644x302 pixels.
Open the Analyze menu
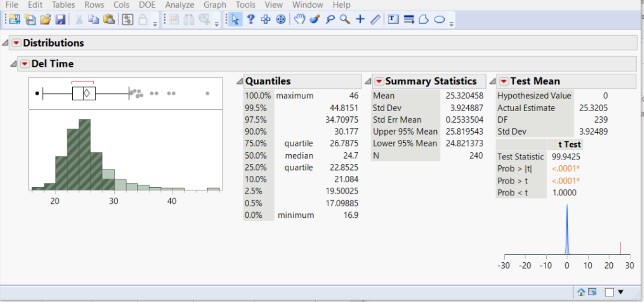(179, 5)
